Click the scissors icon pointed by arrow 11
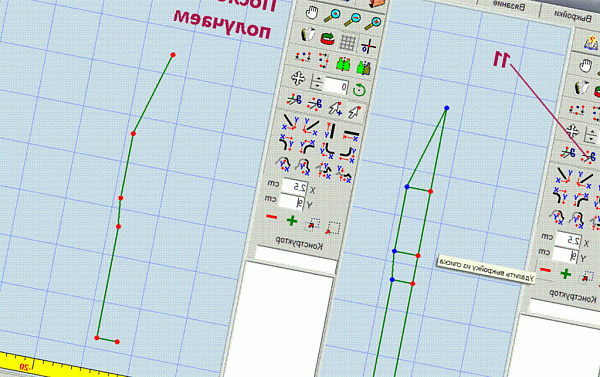 (x=589, y=157)
